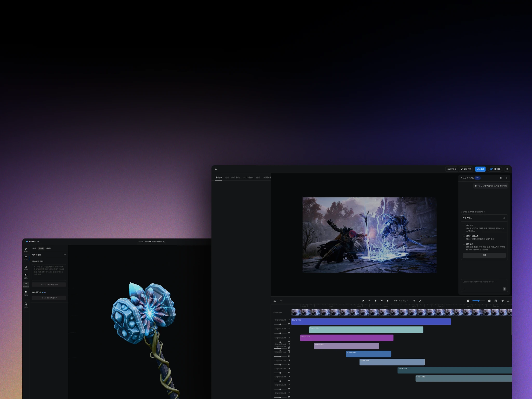Open the help question-mark icon
The image size is (532, 399).
507,169
